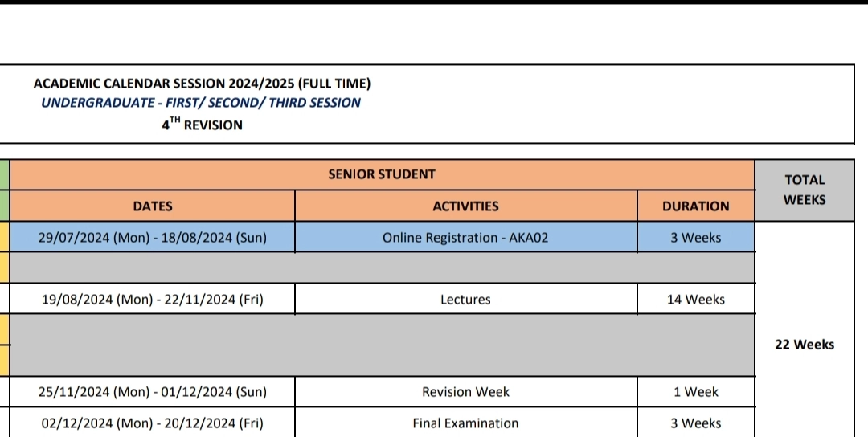
Task: Select the Total Weeks header cell
Action: 805,190
